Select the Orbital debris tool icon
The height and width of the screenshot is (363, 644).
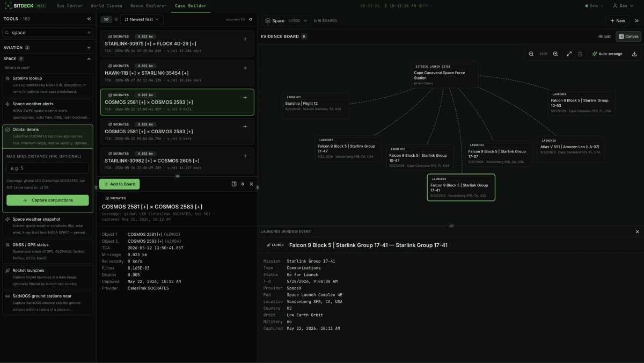click(x=8, y=129)
